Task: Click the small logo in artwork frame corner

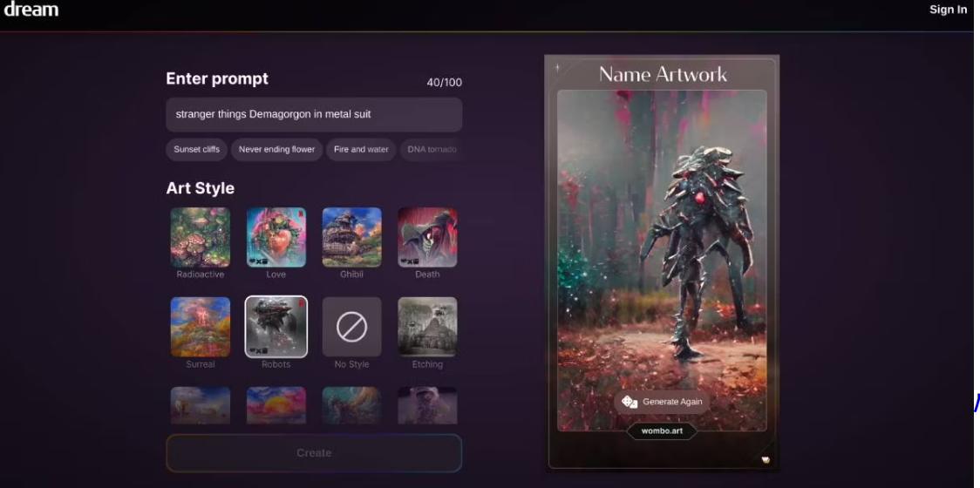Action: pyautogui.click(x=766, y=459)
